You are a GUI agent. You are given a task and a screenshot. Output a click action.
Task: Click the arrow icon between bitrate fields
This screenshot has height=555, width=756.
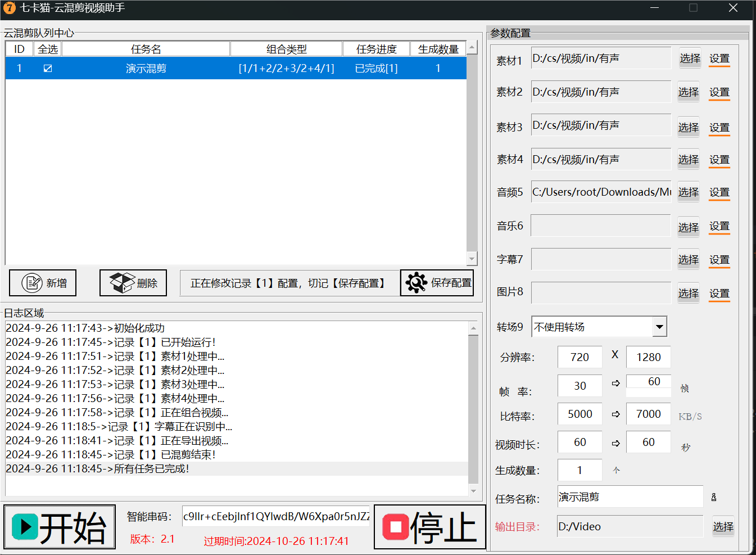[615, 414]
